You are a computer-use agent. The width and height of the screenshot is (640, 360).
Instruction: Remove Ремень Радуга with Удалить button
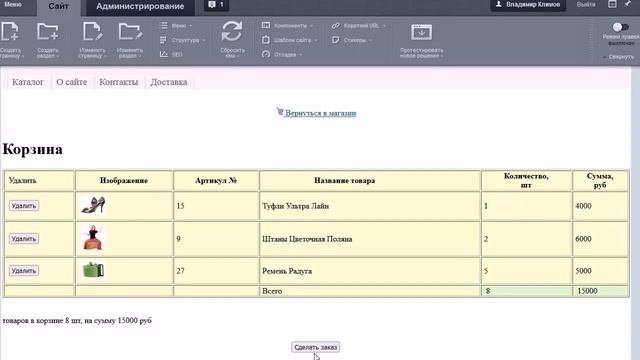(x=24, y=271)
